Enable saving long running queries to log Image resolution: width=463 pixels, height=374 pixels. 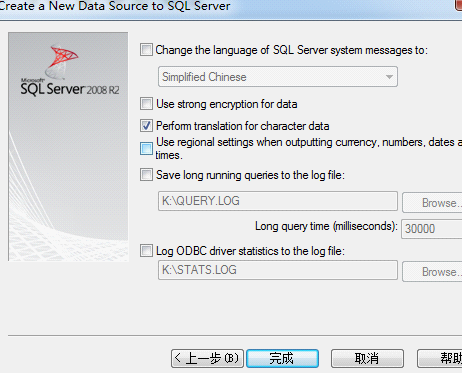pos(146,175)
